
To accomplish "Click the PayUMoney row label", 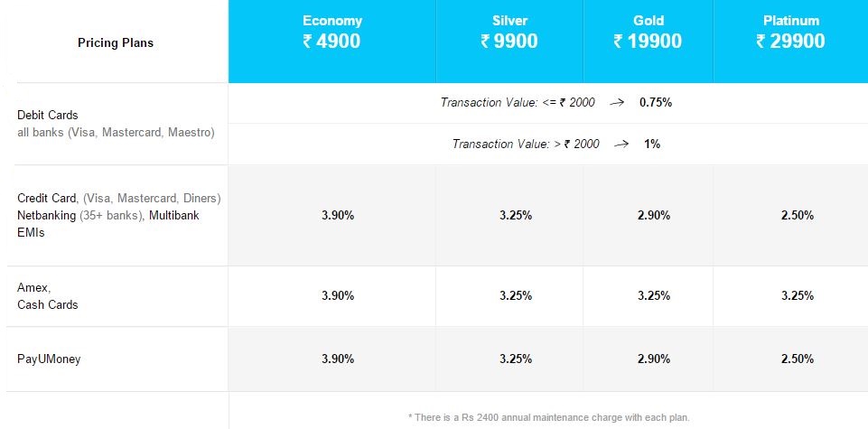I will (x=49, y=359).
